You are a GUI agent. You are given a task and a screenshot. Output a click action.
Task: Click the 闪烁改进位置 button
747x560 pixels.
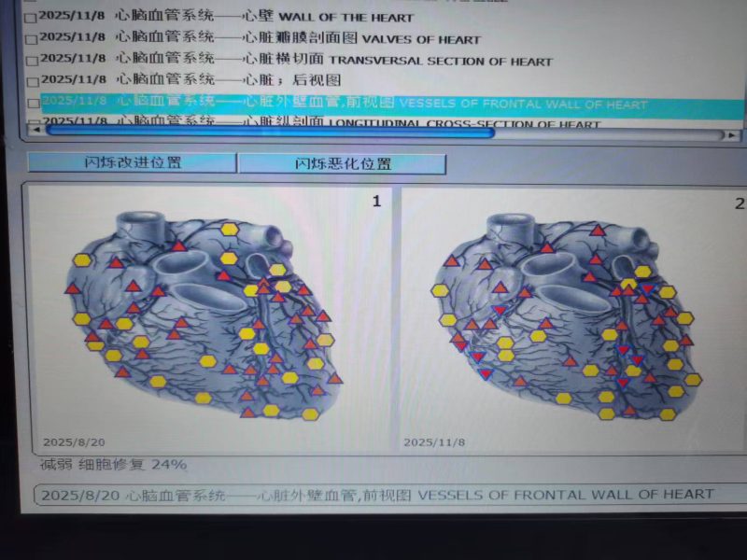132,162
